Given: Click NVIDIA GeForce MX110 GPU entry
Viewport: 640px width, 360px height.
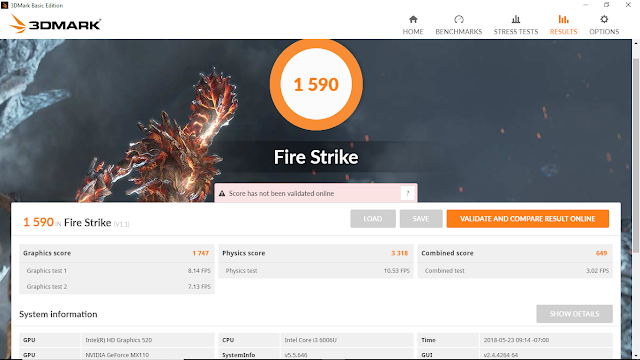Looking at the screenshot, I should coord(117,355).
